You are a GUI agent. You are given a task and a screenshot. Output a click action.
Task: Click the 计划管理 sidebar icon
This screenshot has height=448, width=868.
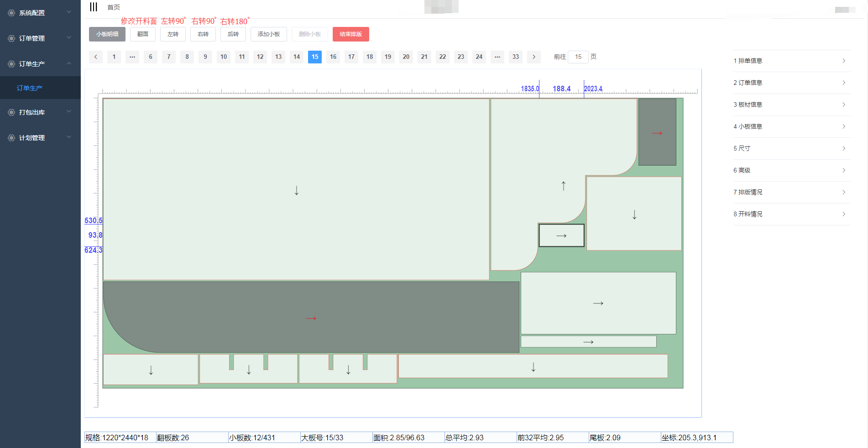click(11, 138)
